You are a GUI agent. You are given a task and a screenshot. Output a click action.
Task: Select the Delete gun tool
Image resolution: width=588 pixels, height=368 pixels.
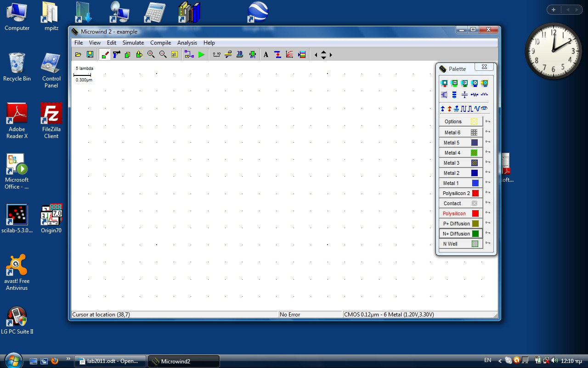(116, 55)
